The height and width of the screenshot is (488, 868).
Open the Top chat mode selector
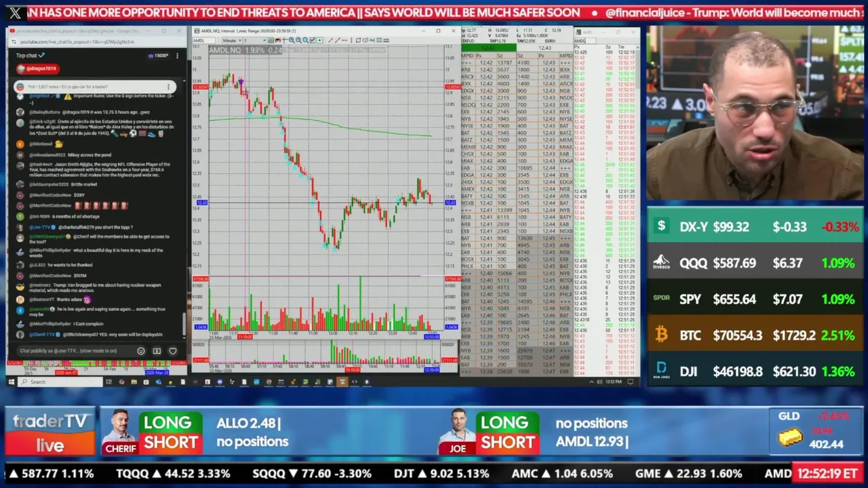point(31,56)
